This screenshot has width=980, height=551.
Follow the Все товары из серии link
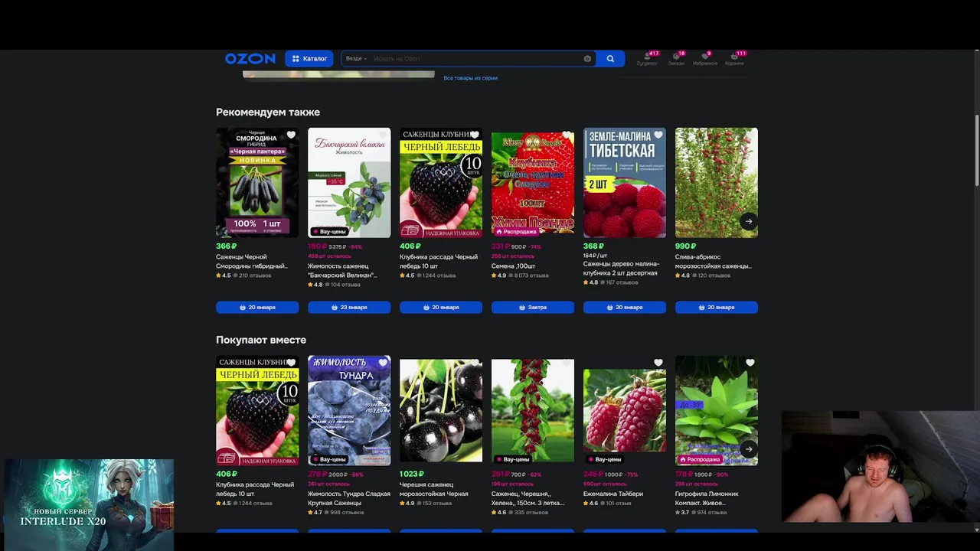(x=471, y=78)
